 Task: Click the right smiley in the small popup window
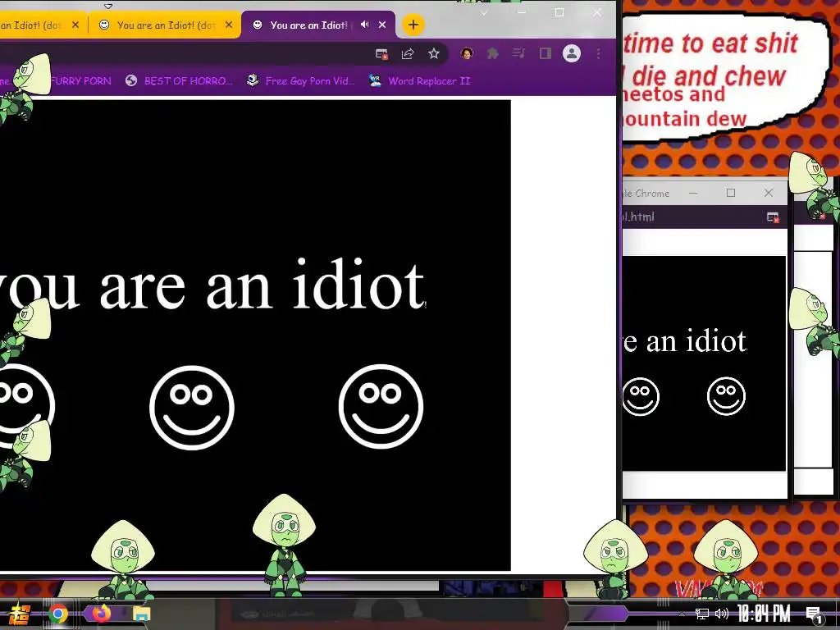727,396
